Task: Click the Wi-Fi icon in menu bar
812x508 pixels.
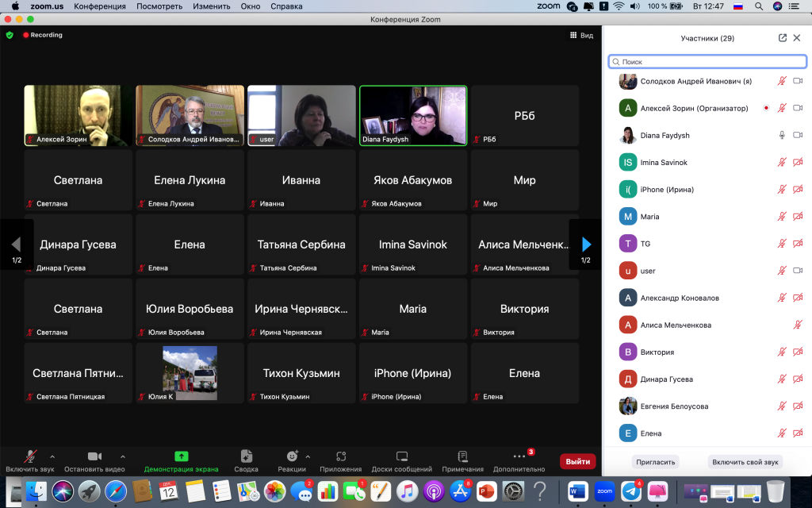Action: click(619, 6)
